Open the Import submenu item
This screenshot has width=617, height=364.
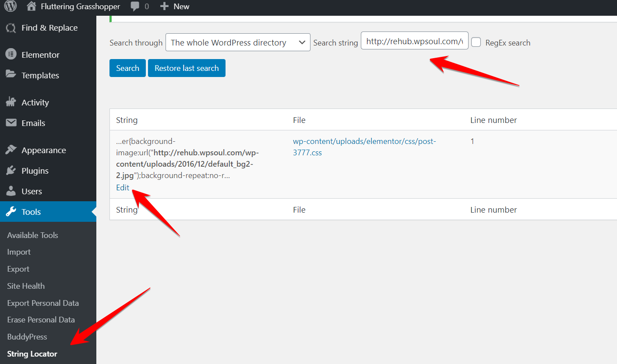tap(19, 252)
